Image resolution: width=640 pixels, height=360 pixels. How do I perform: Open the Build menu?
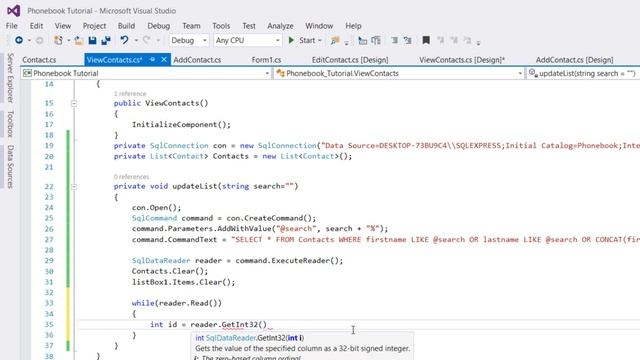tap(126, 26)
